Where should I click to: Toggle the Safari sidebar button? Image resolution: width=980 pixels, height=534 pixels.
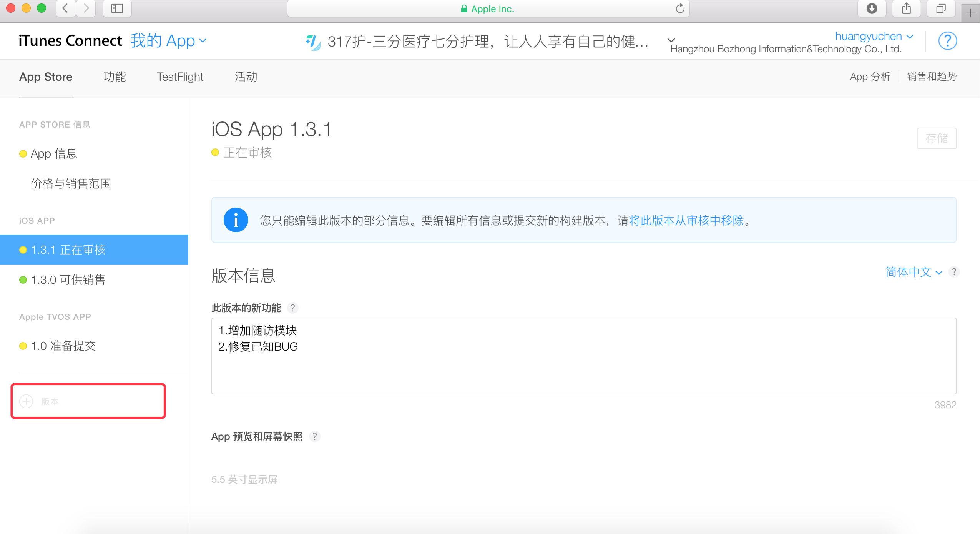[117, 8]
